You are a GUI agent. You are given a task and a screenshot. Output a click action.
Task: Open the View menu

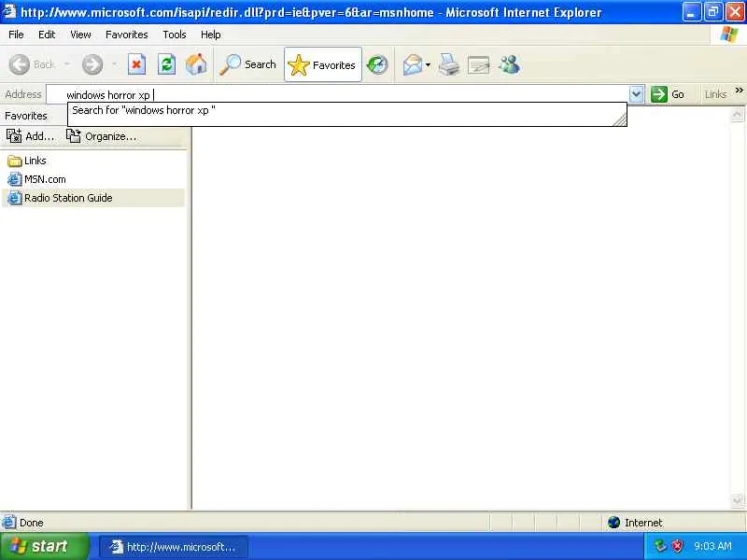coord(80,35)
